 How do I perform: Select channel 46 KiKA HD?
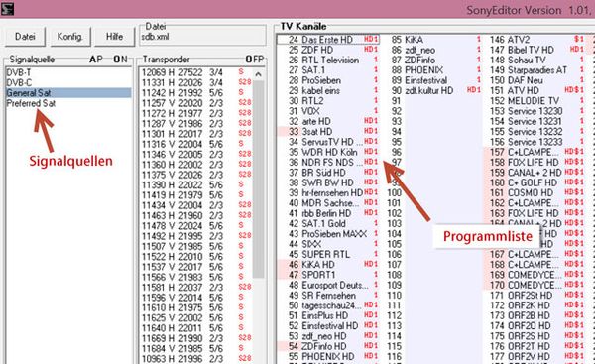pos(328,265)
